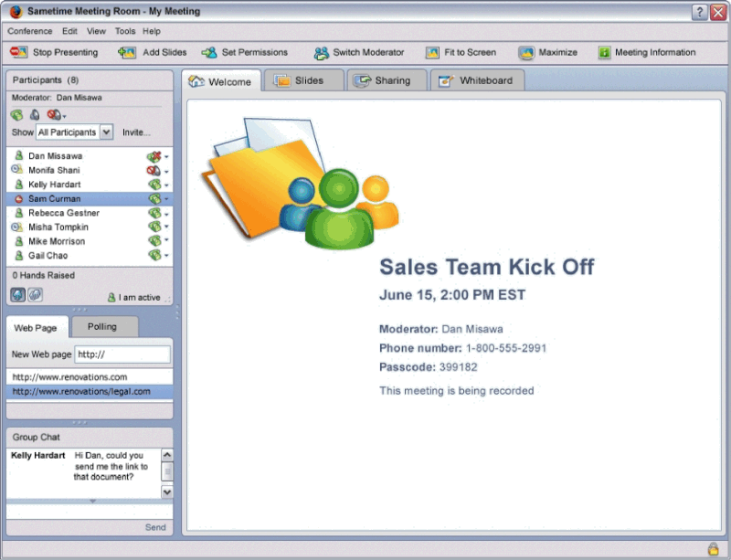731x560 pixels.
Task: Select the Welcome tab
Action: pos(221,81)
